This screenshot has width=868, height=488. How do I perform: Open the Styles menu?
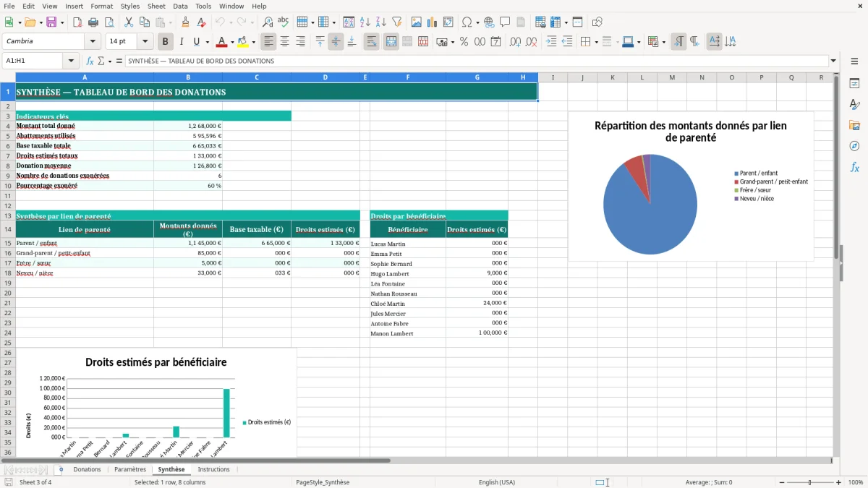130,6
